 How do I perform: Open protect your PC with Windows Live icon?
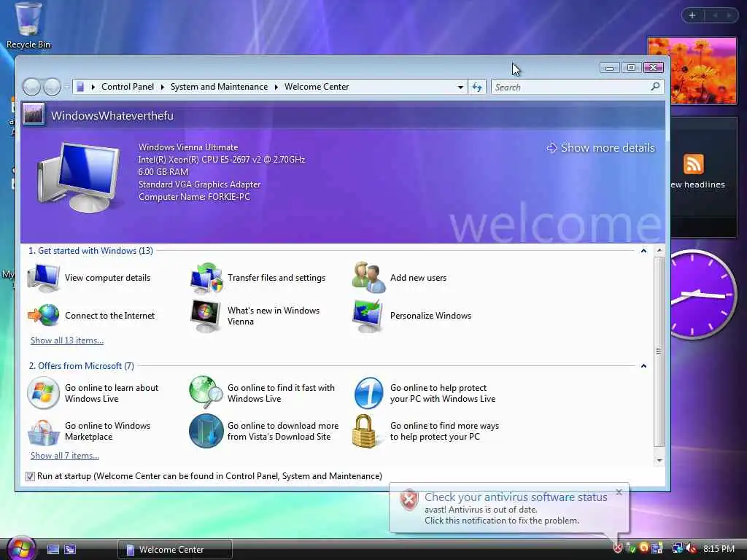368,393
